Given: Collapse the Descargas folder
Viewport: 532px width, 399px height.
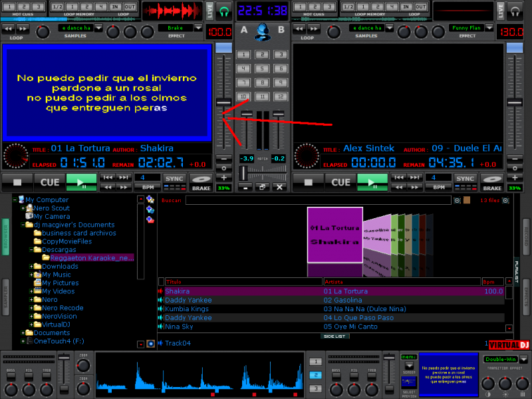Looking at the screenshot, I should coord(31,250).
